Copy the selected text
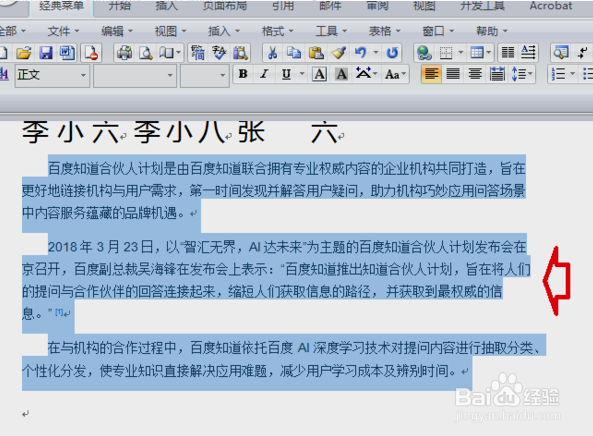 [294, 53]
